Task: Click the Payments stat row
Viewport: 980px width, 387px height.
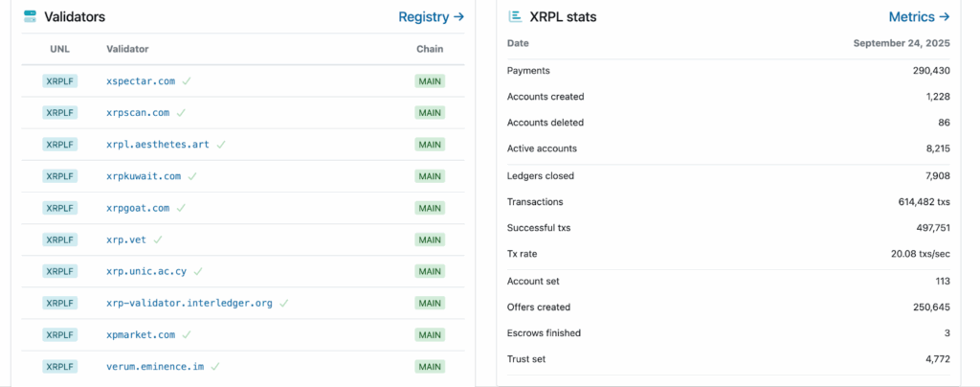Action: (727, 71)
